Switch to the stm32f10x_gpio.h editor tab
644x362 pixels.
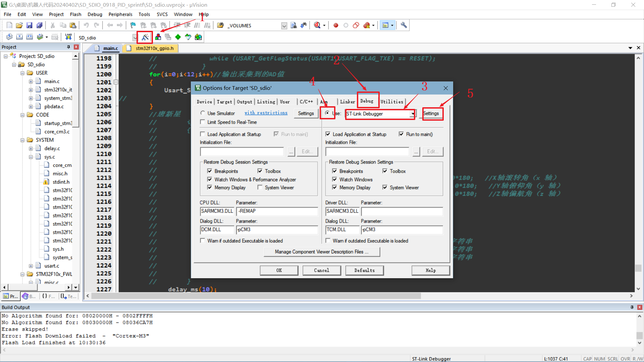tap(151, 48)
